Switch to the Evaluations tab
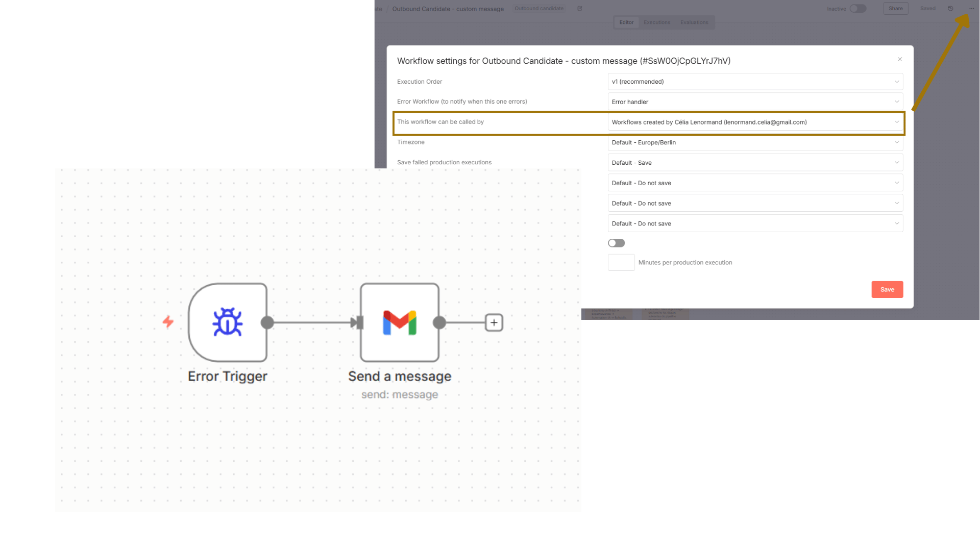This screenshot has height=551, width=980. [694, 22]
